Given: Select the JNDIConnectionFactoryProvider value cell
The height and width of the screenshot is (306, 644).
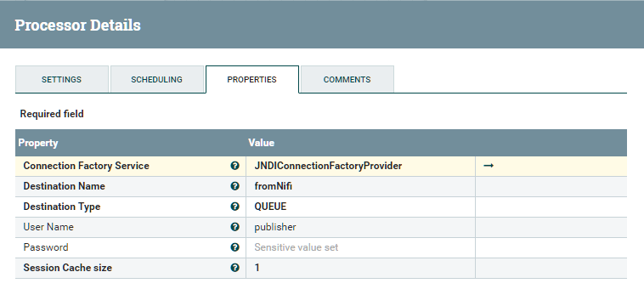Looking at the screenshot, I should (360, 166).
